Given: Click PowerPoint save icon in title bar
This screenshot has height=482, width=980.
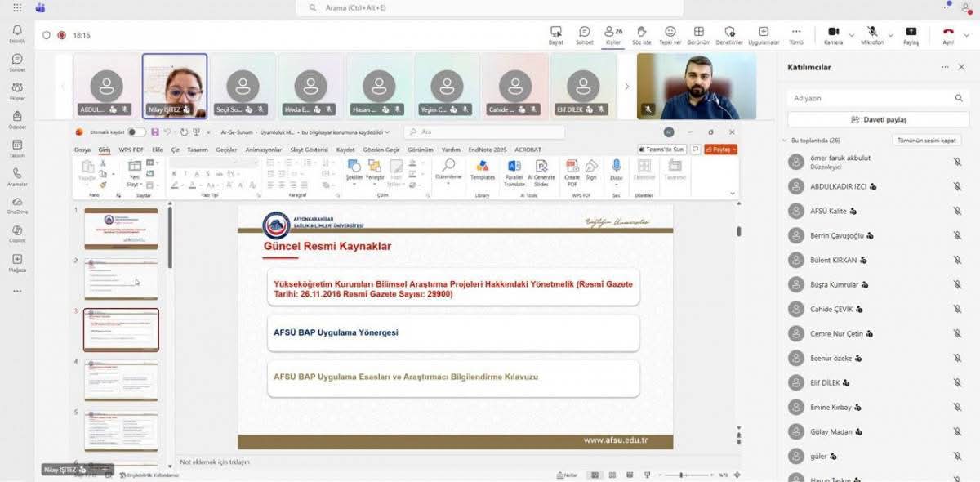Looking at the screenshot, I should tap(155, 132).
